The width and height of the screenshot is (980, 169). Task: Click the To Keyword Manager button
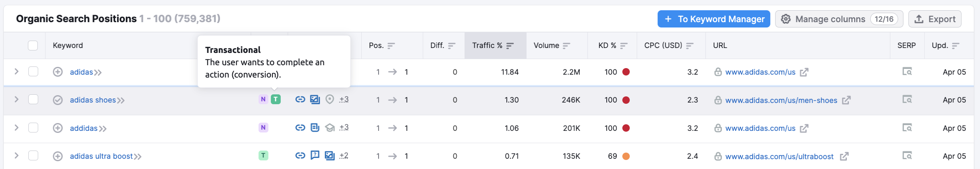[714, 19]
